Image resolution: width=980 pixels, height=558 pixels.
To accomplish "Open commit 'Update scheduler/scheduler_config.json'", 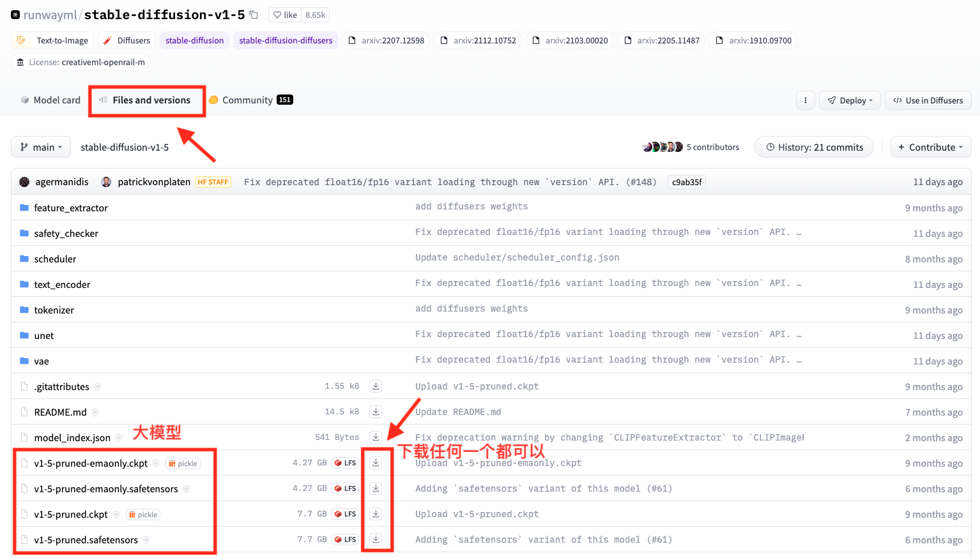I will click(x=517, y=257).
